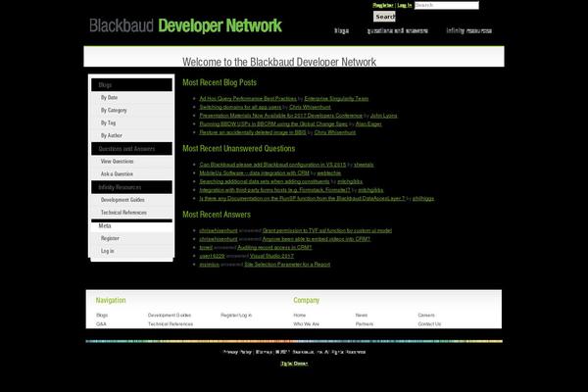
Task: Browse blogs By Author in sidebar
Action: (112, 135)
